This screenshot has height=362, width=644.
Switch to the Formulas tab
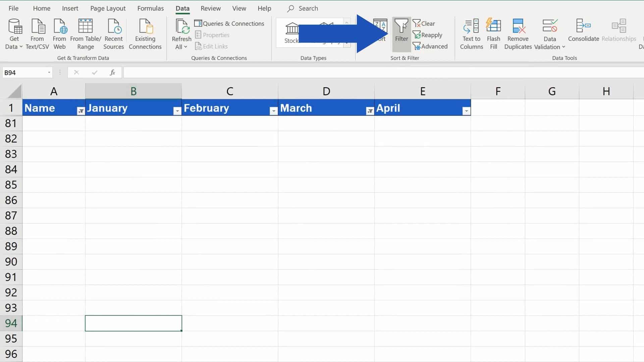point(150,8)
